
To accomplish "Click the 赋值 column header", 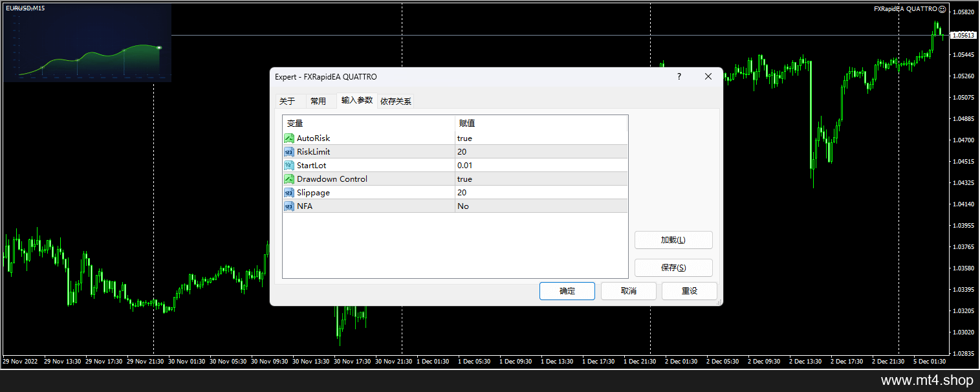I will [541, 124].
